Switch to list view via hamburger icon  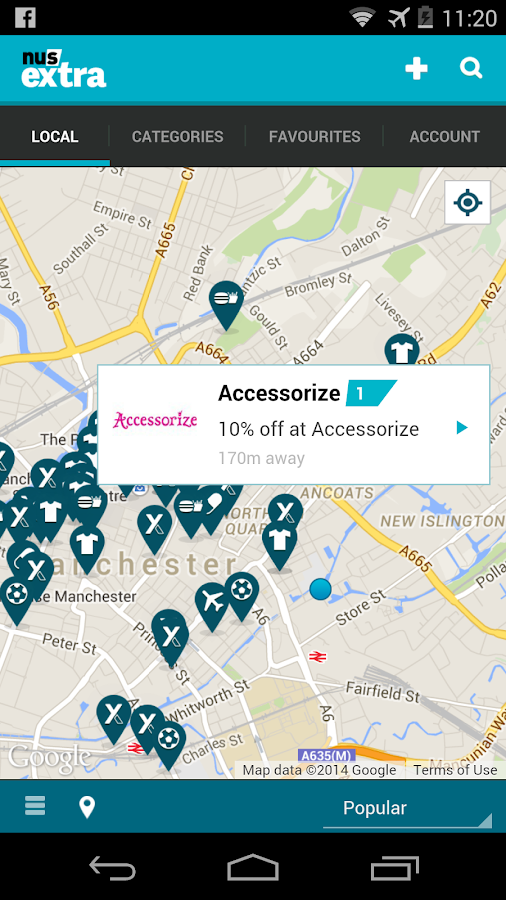click(x=35, y=806)
